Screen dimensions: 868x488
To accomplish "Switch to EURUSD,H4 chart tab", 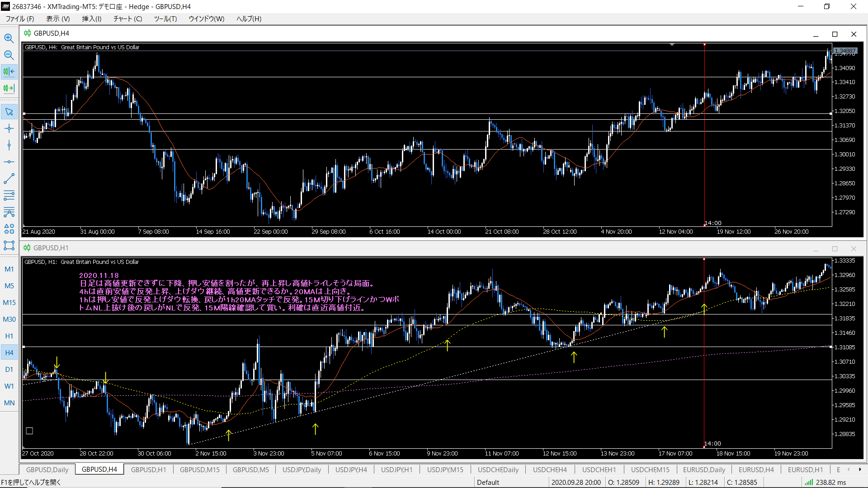I will (x=756, y=469).
